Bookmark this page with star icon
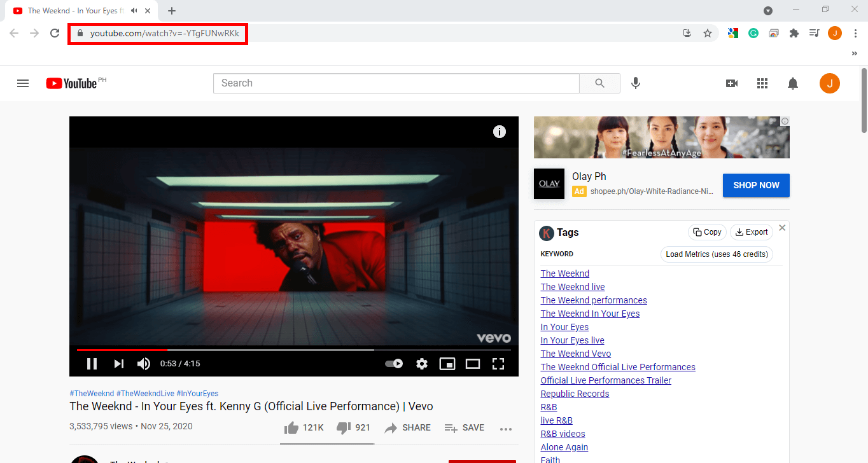The width and height of the screenshot is (868, 463). click(x=707, y=33)
